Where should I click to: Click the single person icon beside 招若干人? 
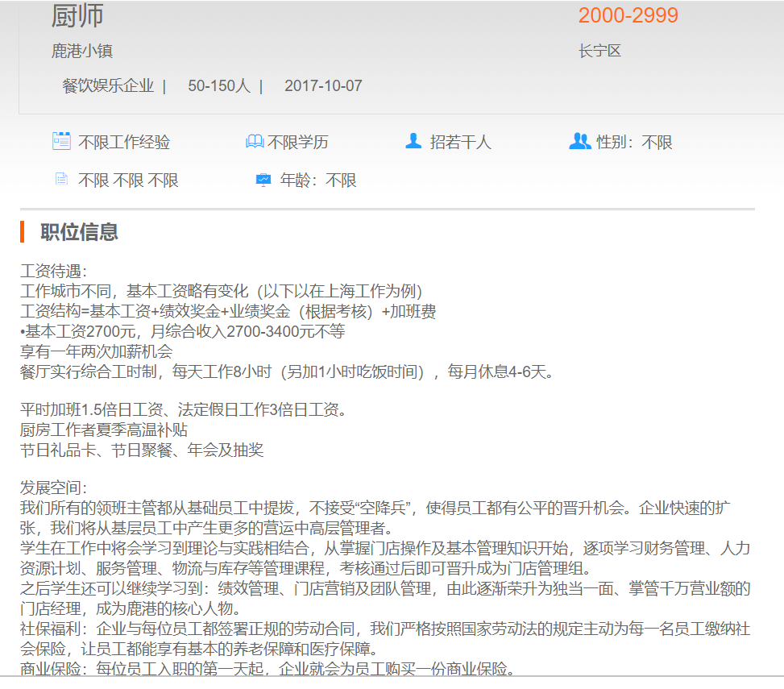click(x=413, y=142)
